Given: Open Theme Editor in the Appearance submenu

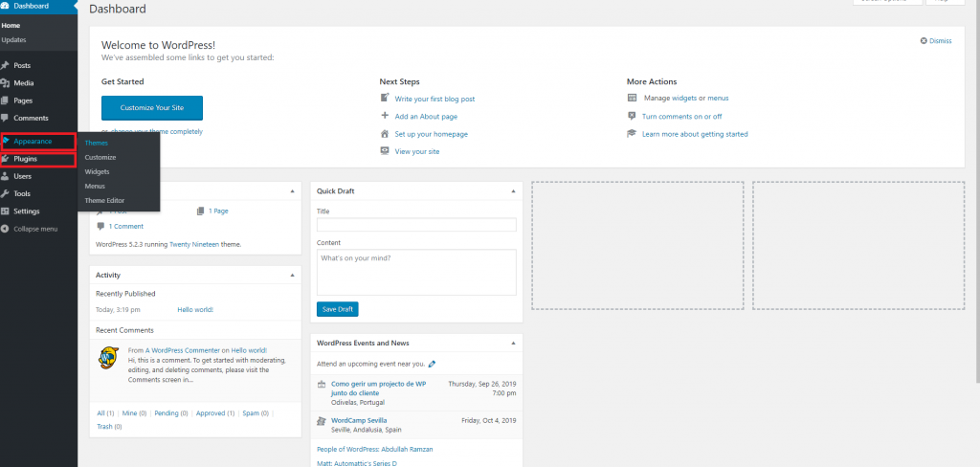Looking at the screenshot, I should [x=104, y=201].
